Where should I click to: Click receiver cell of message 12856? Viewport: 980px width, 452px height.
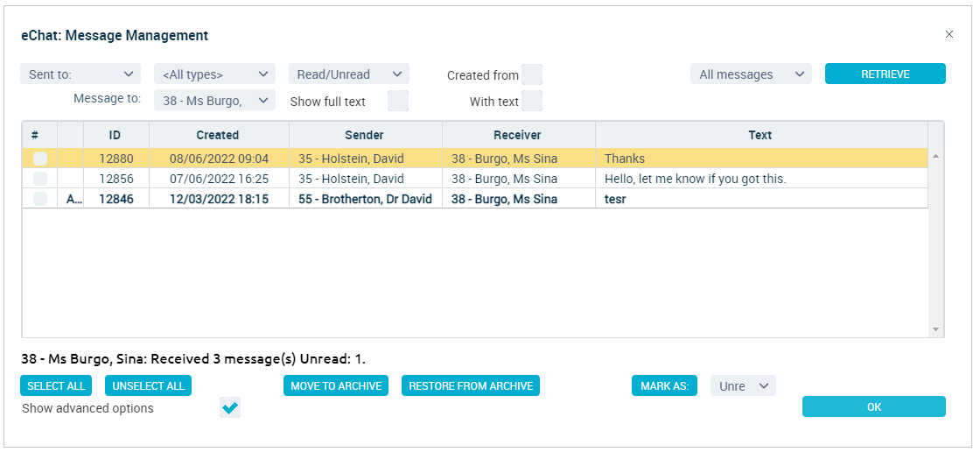point(519,179)
